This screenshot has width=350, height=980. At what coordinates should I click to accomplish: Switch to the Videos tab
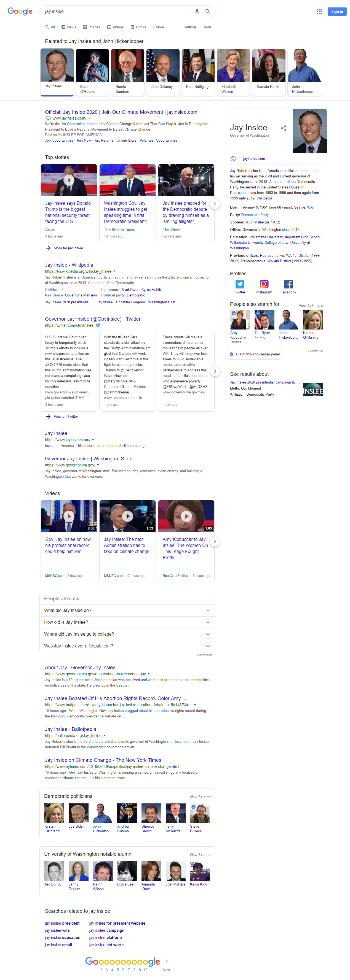115,27
